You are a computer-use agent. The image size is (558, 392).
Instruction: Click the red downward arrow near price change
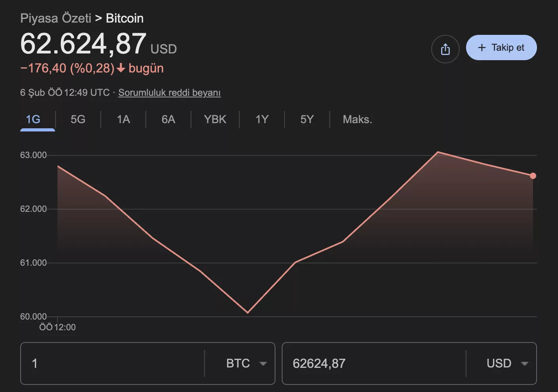tap(121, 68)
